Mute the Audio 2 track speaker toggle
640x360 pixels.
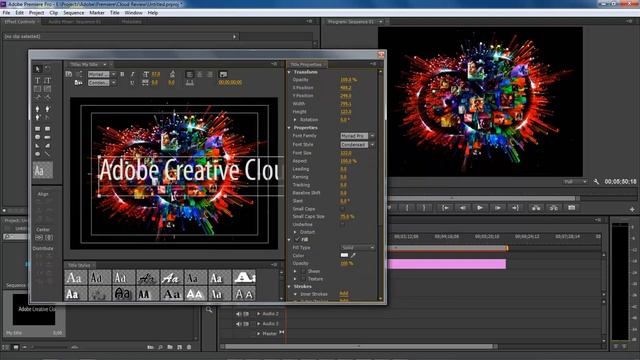(x=238, y=314)
